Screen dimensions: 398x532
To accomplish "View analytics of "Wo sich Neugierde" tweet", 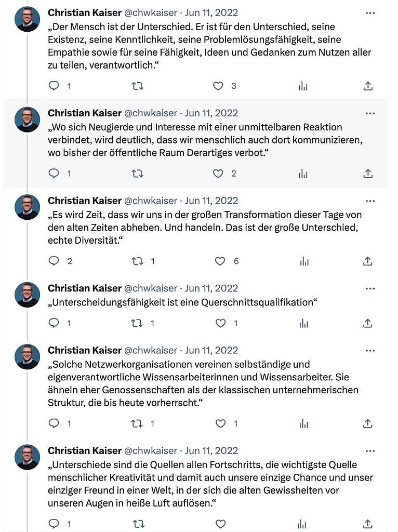I will pyautogui.click(x=303, y=174).
